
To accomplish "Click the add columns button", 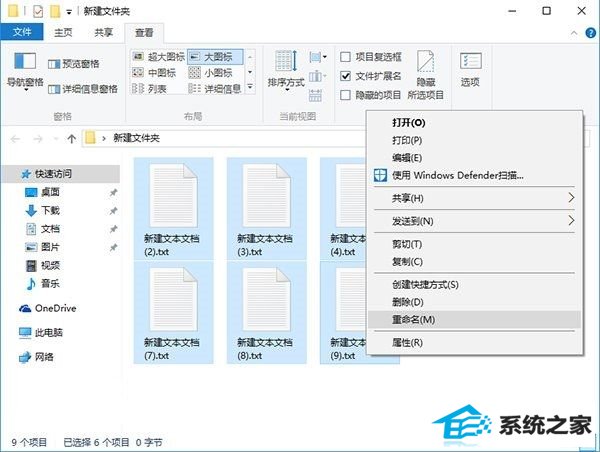I will click(x=318, y=76).
